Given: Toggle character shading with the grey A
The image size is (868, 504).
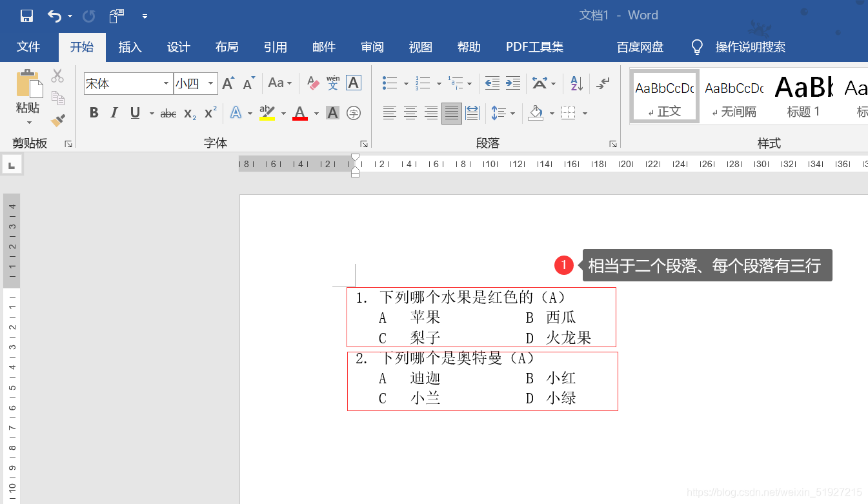Looking at the screenshot, I should tap(333, 113).
